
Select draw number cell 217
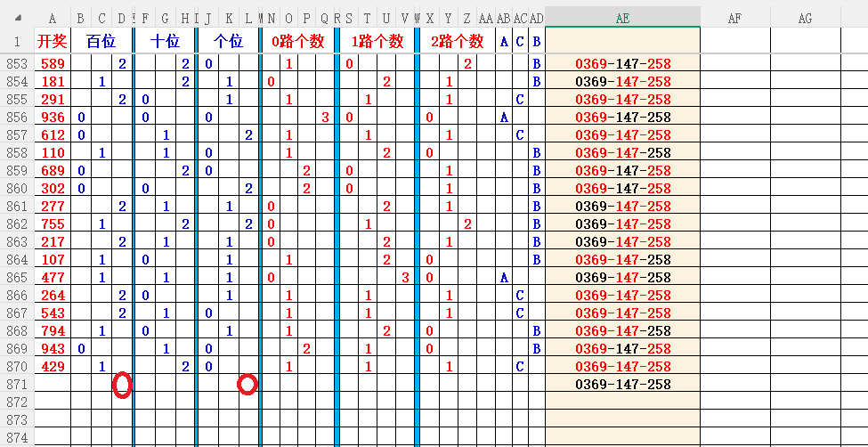tap(53, 241)
